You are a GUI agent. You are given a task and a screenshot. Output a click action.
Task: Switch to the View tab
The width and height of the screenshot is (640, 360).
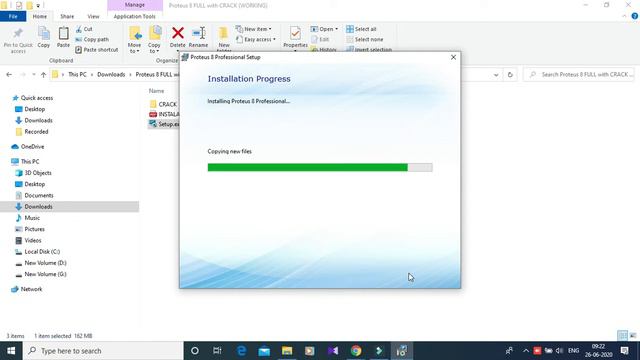93,16
